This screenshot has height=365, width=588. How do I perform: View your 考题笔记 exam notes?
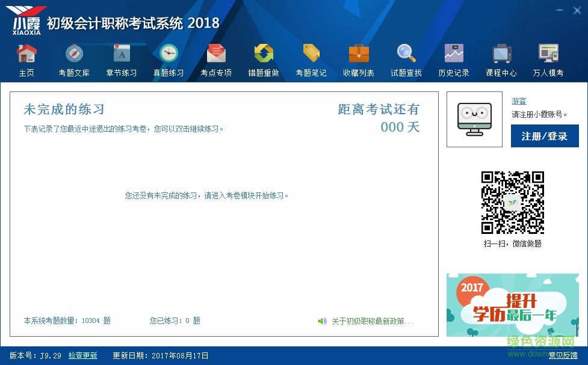coord(311,59)
